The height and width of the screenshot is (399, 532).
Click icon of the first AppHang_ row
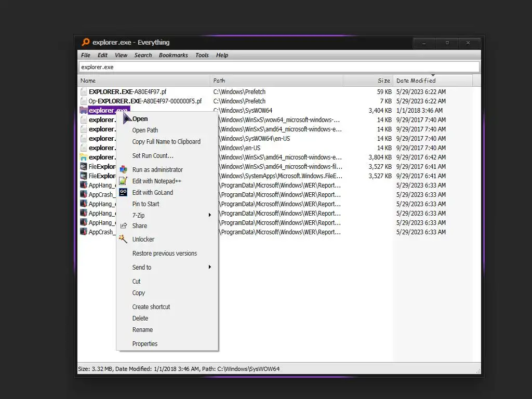click(84, 185)
